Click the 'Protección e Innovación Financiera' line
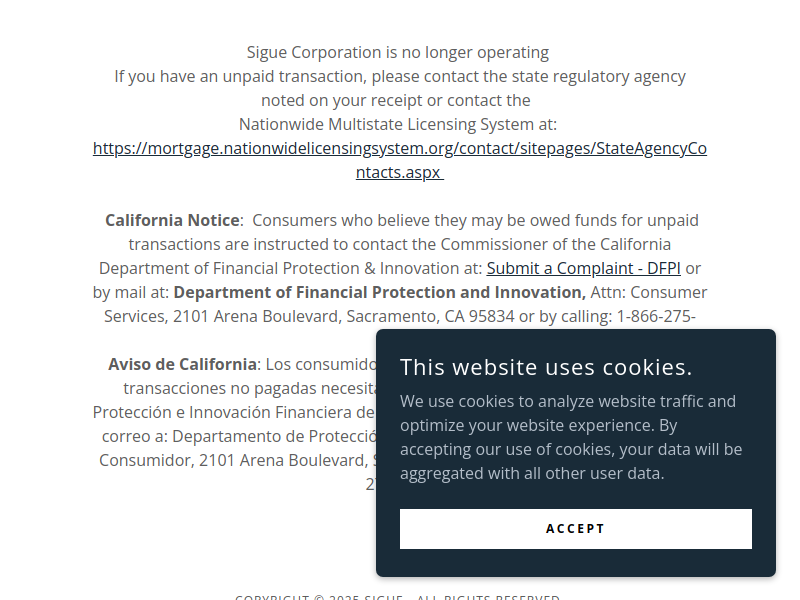Screen dimensions: 800x600 234,412
